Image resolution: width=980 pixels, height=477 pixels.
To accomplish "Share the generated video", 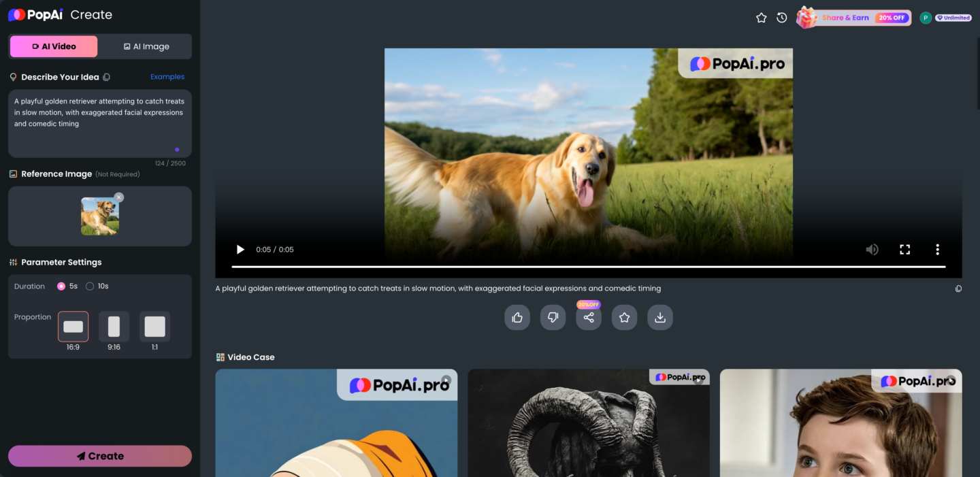I will 589,317.
